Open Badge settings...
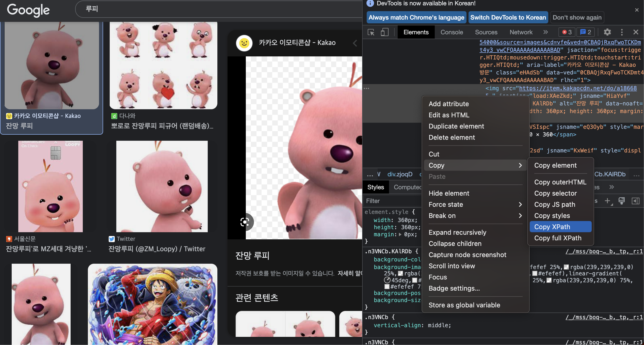 tap(475, 288)
